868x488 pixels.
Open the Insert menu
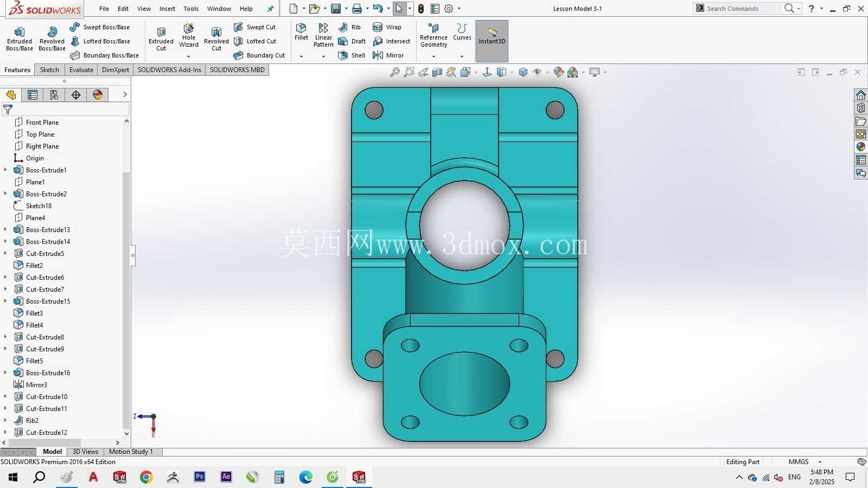point(167,9)
